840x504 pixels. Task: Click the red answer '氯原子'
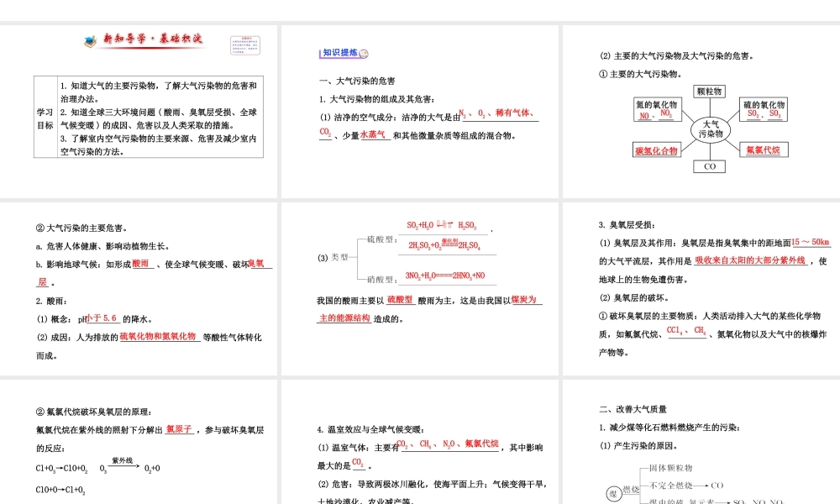point(179,429)
